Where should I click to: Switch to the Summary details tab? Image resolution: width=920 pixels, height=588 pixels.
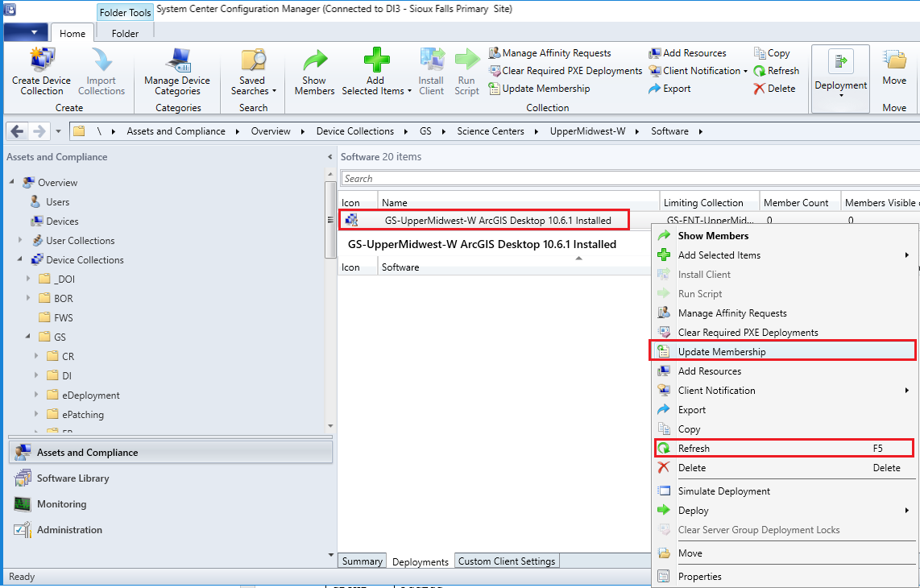click(x=362, y=561)
